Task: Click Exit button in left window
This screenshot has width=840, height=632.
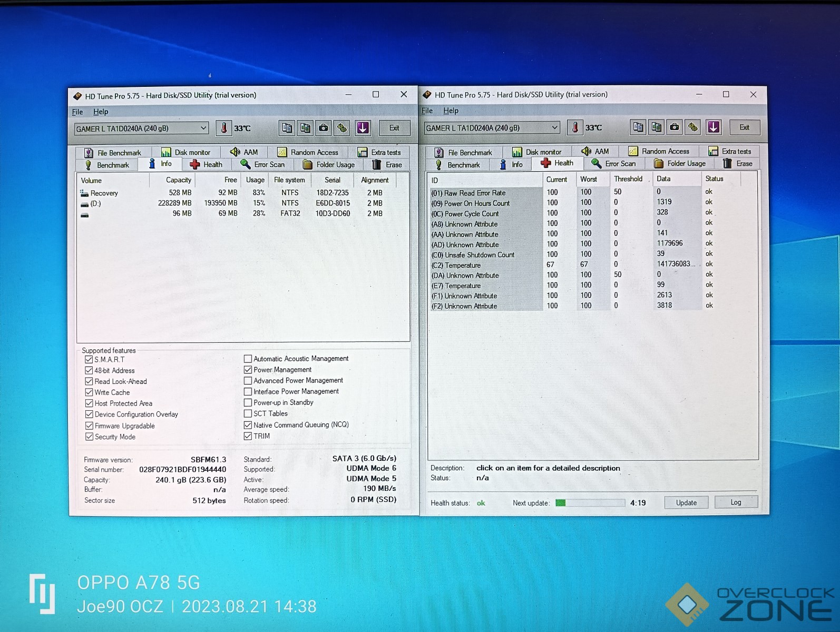Action: (x=394, y=128)
